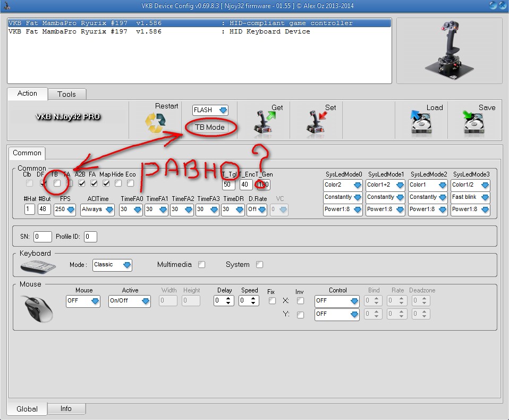Open the Mouse OFF dropdown
509x420 pixels.
(x=83, y=301)
